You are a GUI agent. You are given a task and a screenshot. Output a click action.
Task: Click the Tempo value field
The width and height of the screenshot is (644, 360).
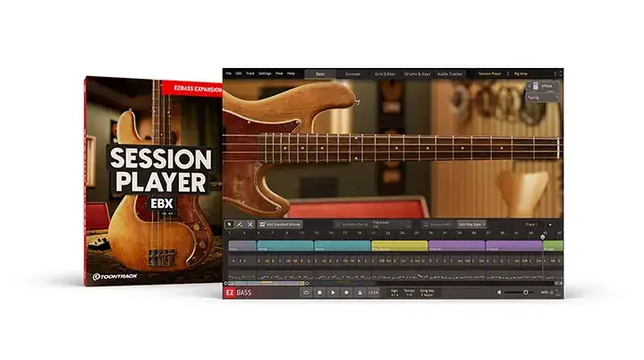pyautogui.click(x=409, y=293)
